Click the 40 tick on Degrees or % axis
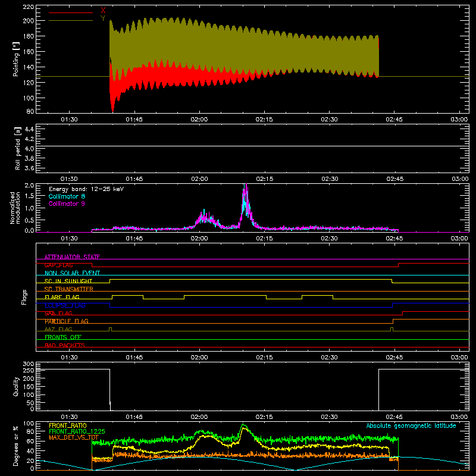This screenshot has height=476, width=476. (30, 451)
